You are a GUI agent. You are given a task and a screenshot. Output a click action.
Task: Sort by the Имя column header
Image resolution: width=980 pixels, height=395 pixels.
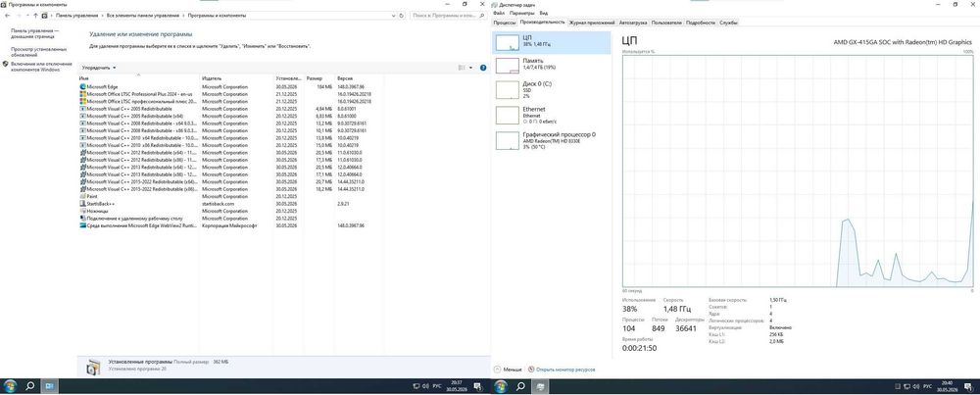pos(139,78)
